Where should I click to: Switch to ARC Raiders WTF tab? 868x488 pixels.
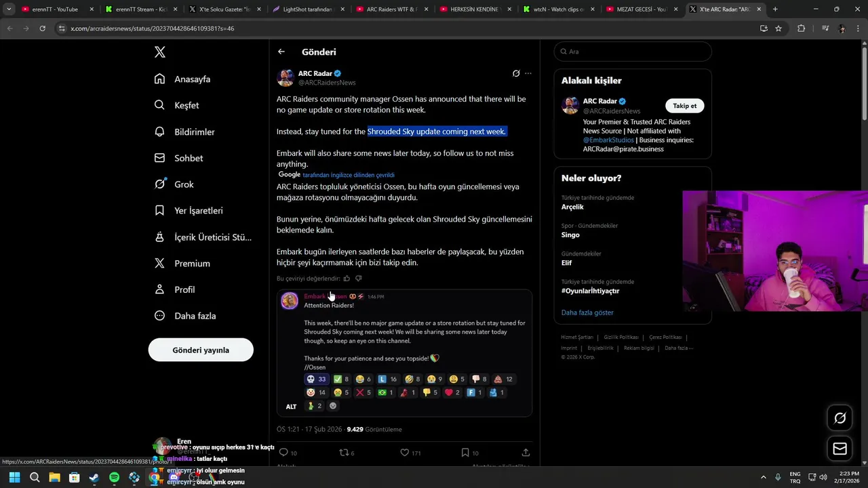click(x=391, y=9)
